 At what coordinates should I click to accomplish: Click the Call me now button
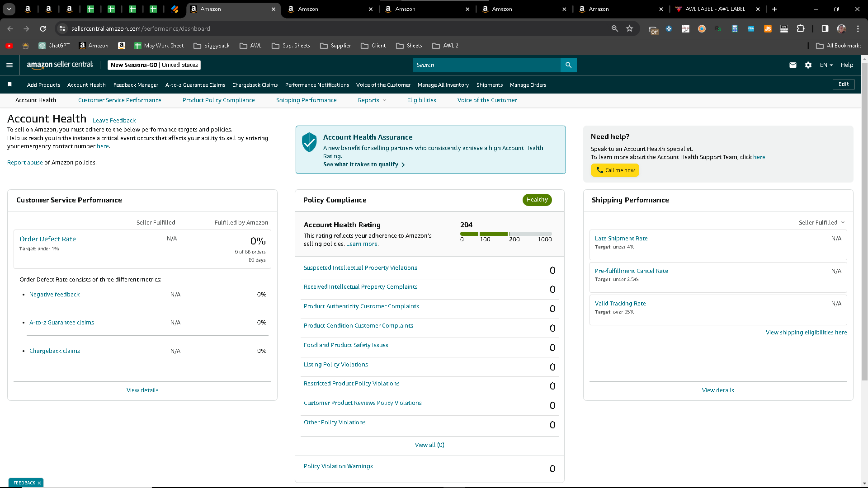(x=615, y=170)
